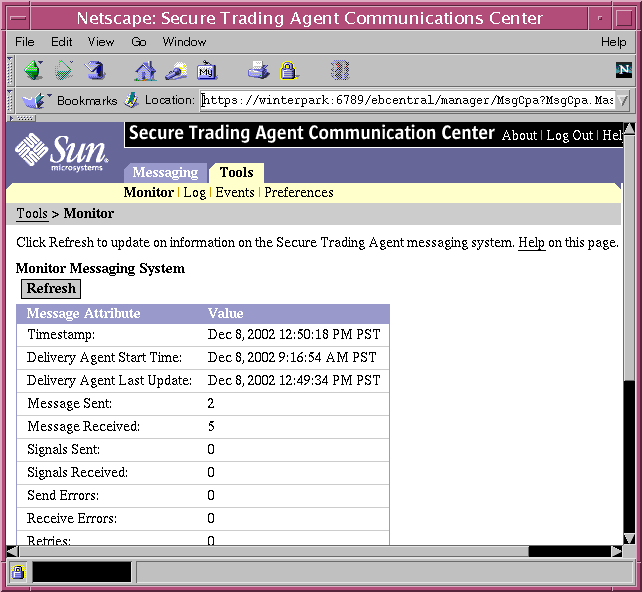Click the horizontal scrollbar thumb
Image resolution: width=642 pixels, height=592 pixels.
274,551
